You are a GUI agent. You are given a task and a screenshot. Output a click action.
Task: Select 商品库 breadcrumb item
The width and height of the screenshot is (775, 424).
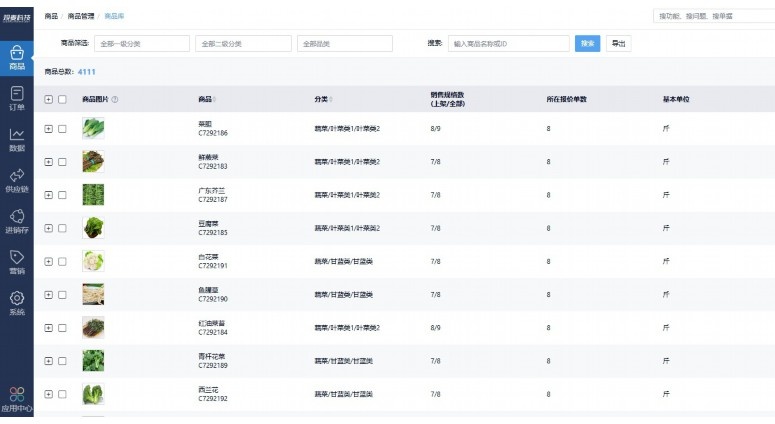[x=114, y=16]
